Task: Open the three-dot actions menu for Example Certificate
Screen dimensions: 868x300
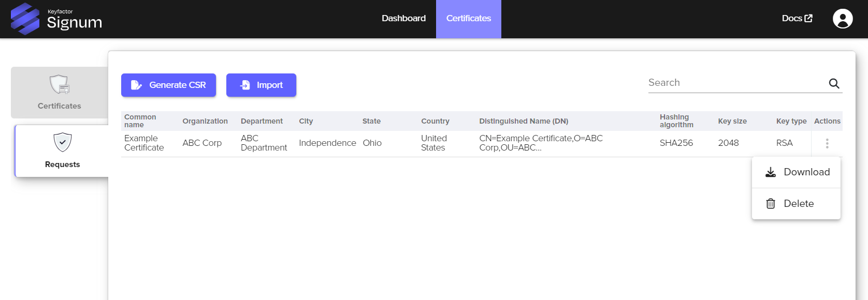Action: point(827,143)
